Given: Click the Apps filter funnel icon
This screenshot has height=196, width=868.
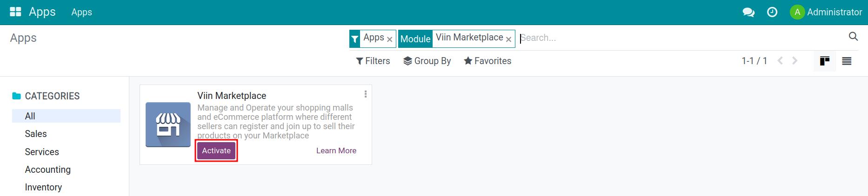Looking at the screenshot, I should click(355, 39).
